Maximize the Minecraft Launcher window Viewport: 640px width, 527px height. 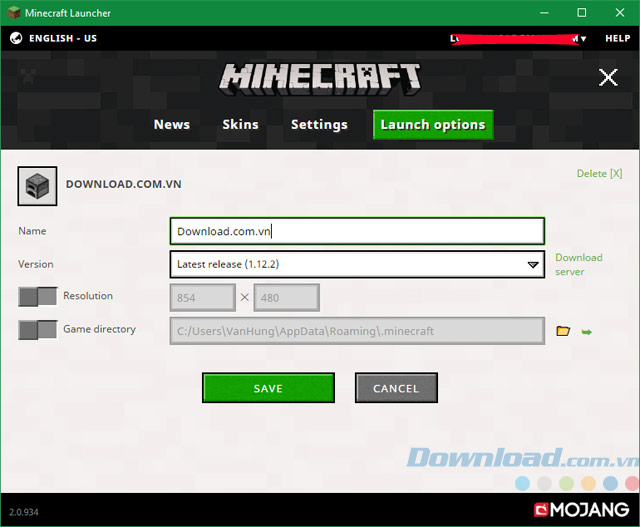point(582,13)
